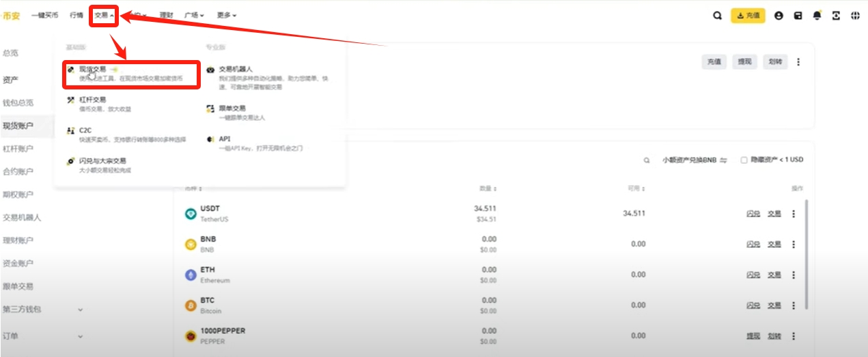
Task: Open more options for BTC row
Action: 794,305
